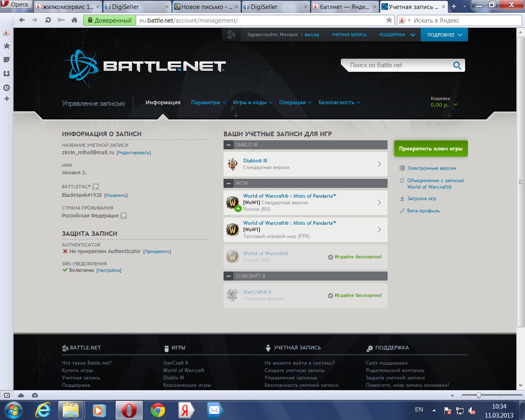Adjust the Opera zoom slider
The height and width of the screenshot is (420, 525).
tap(479, 395)
